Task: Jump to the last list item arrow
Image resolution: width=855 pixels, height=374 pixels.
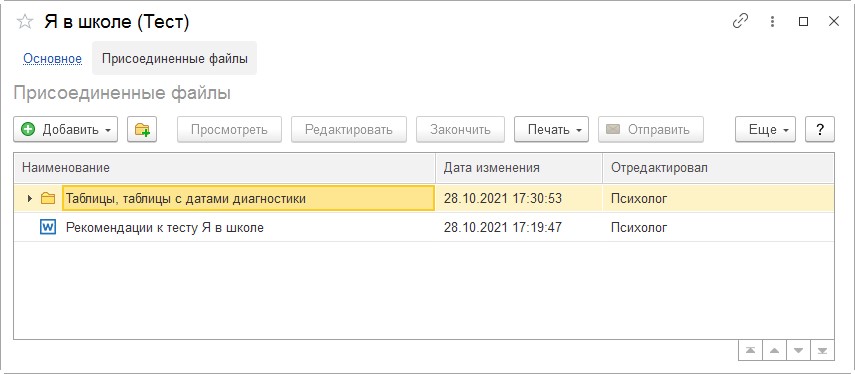Action: tap(822, 350)
